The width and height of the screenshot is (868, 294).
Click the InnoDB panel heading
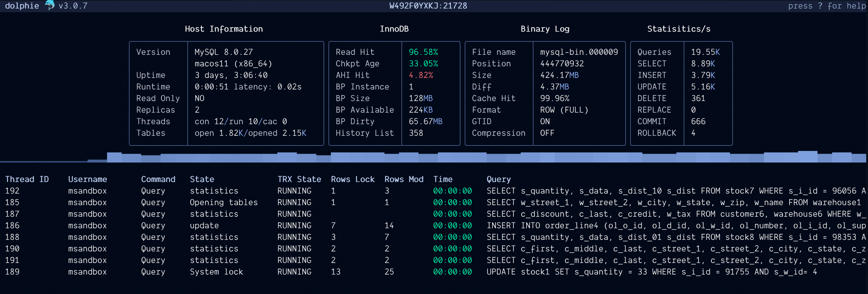(394, 29)
